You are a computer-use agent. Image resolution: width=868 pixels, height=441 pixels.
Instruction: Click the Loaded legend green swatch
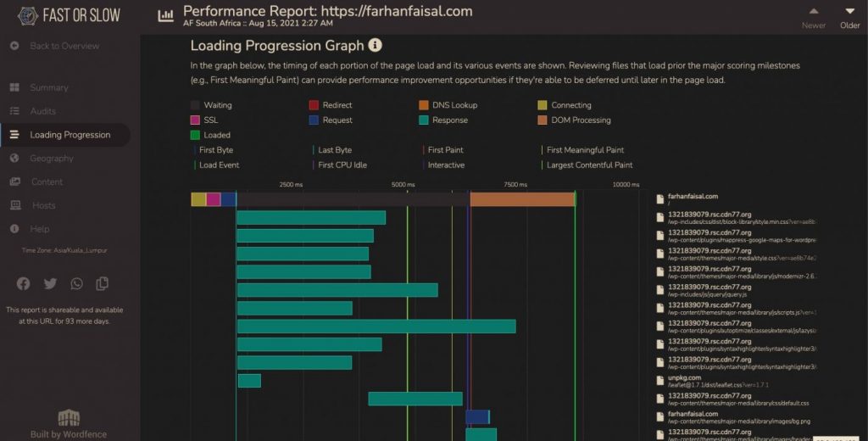pyautogui.click(x=195, y=135)
